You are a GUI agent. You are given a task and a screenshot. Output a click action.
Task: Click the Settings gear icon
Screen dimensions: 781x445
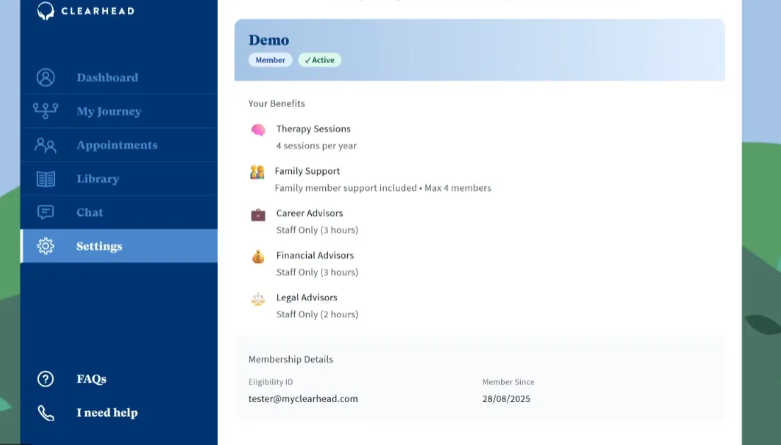click(45, 246)
